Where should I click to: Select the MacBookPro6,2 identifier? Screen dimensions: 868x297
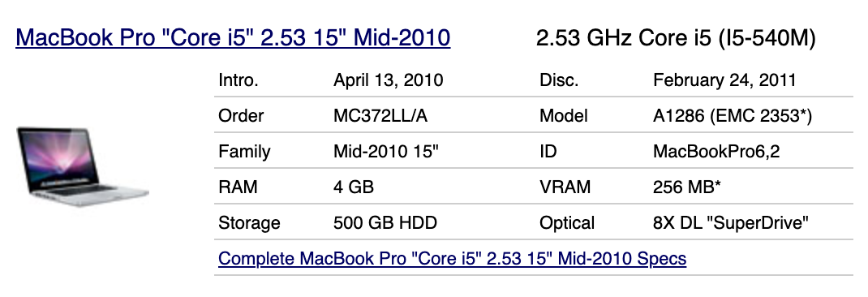click(x=716, y=151)
